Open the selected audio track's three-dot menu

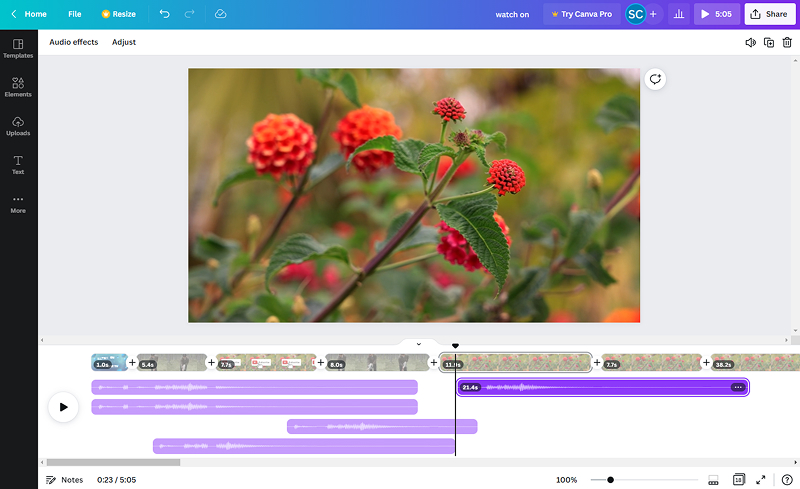pos(738,387)
